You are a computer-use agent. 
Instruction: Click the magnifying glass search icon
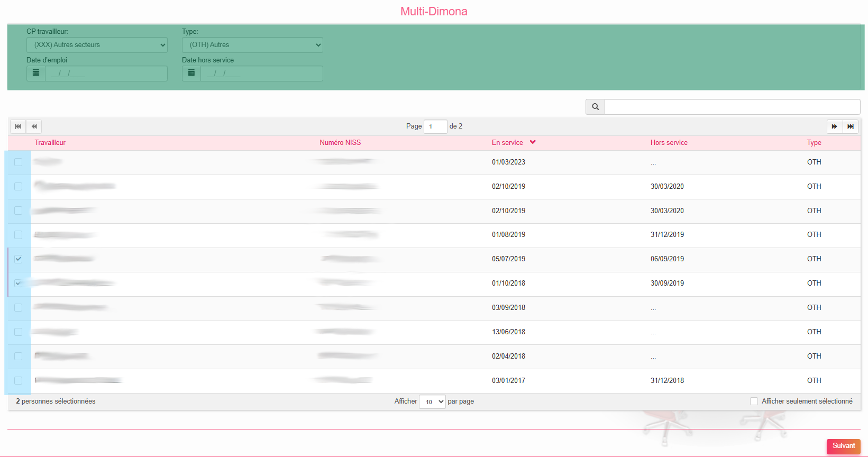click(x=595, y=107)
